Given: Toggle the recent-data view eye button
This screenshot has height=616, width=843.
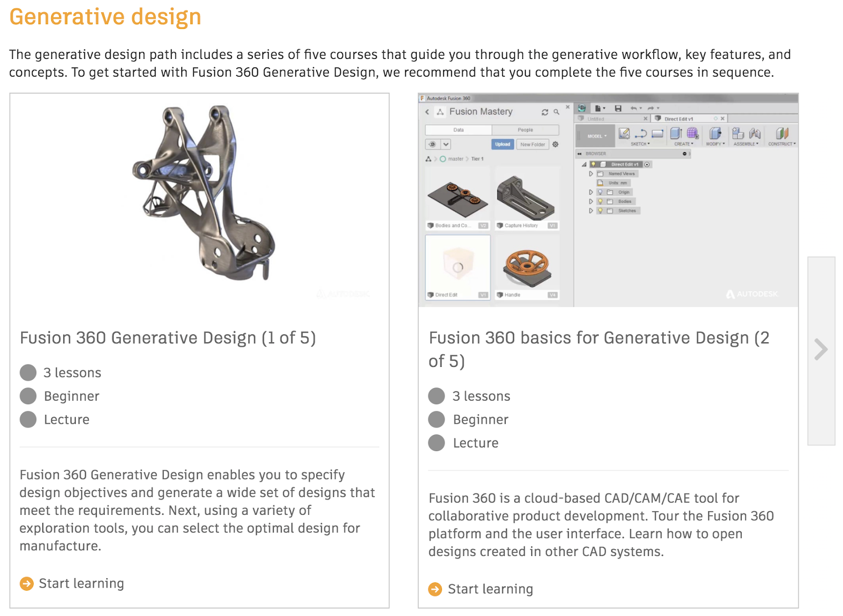Looking at the screenshot, I should 433,144.
